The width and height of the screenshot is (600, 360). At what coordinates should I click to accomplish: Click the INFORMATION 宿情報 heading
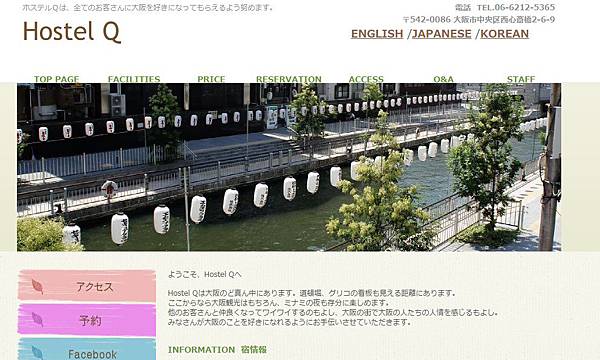pos(217,350)
